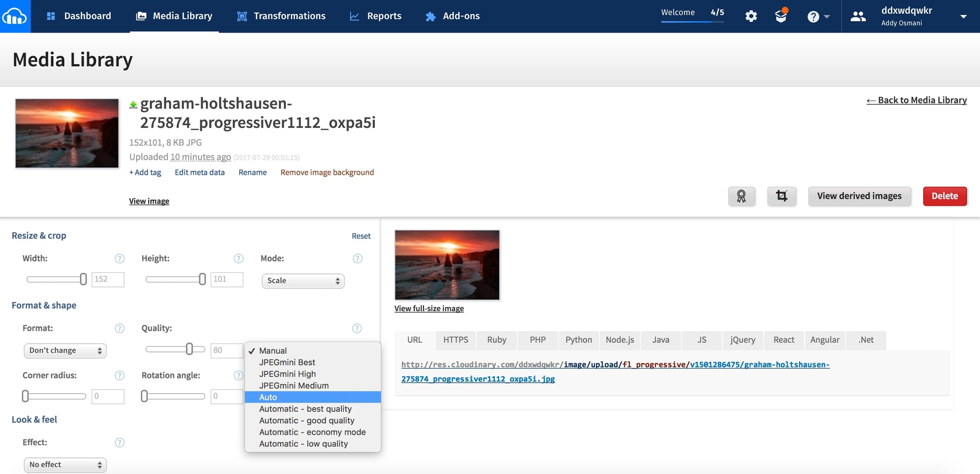Click the Width help question icon
Image resolution: width=980 pixels, height=474 pixels.
pyautogui.click(x=120, y=259)
